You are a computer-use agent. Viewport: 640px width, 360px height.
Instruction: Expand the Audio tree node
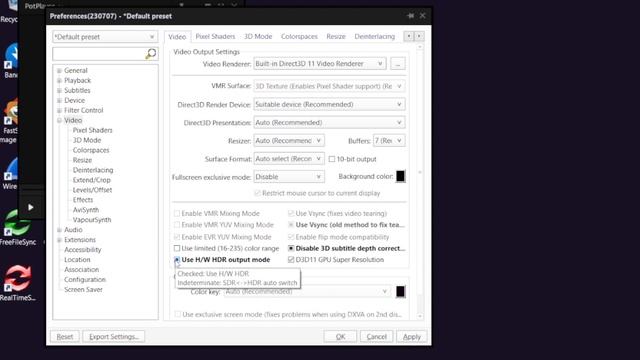pos(59,230)
